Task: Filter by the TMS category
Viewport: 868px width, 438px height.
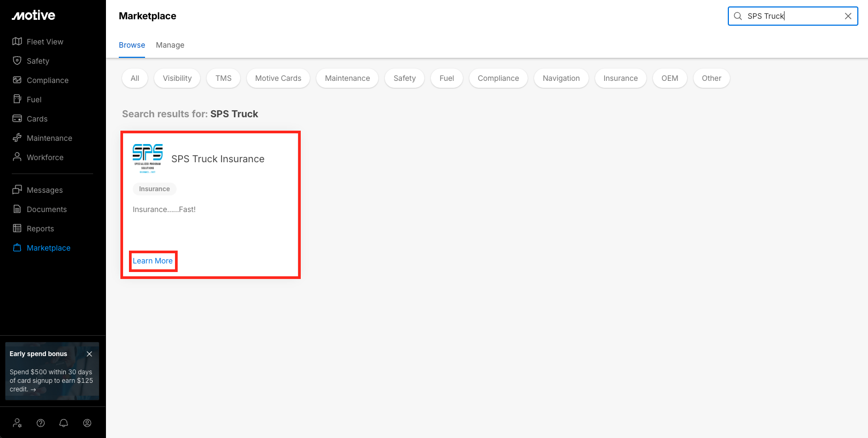Action: coord(224,78)
